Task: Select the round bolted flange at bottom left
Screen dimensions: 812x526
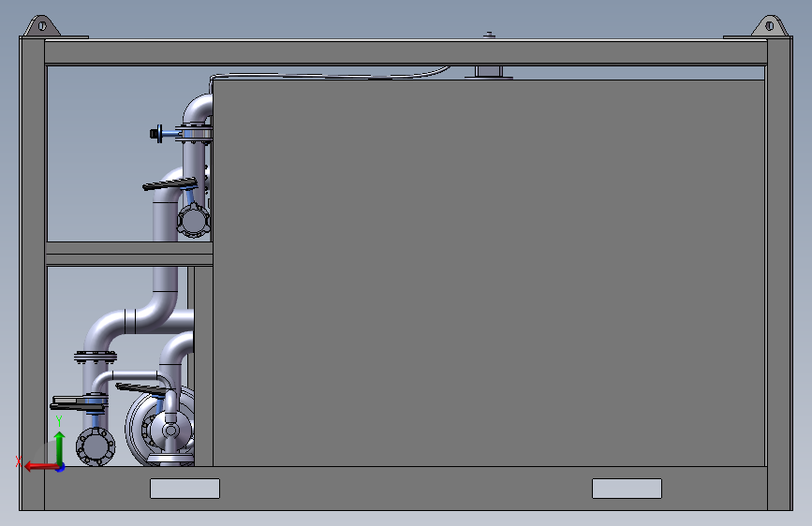Action: 96,446
